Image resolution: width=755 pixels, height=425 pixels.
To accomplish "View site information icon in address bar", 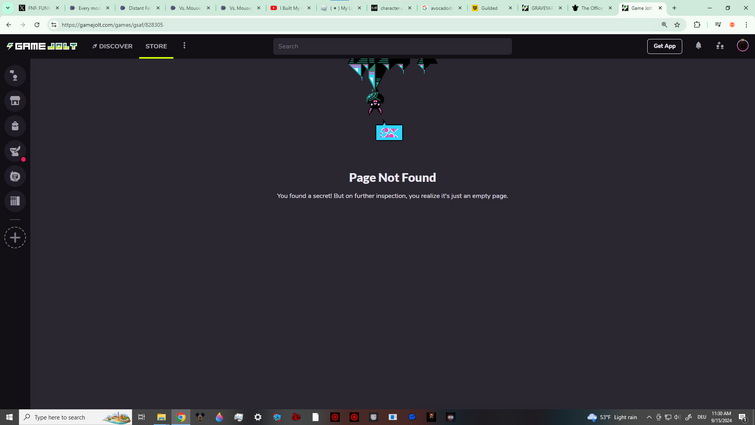I will tap(54, 25).
